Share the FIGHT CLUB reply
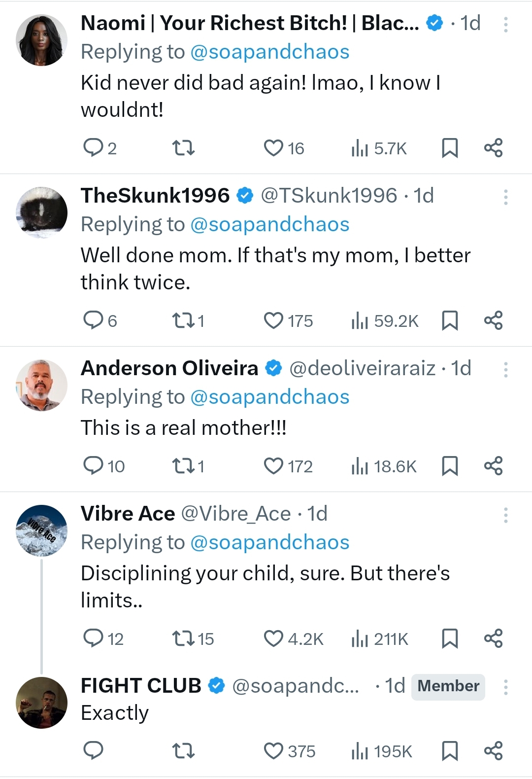Viewport: 532px width, 779px height. coord(493,751)
